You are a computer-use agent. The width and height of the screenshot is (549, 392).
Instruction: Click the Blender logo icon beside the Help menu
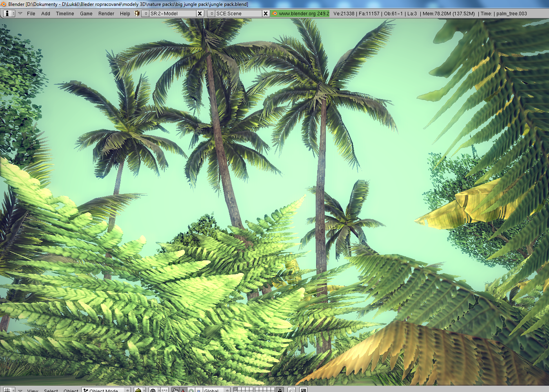pyautogui.click(x=137, y=13)
